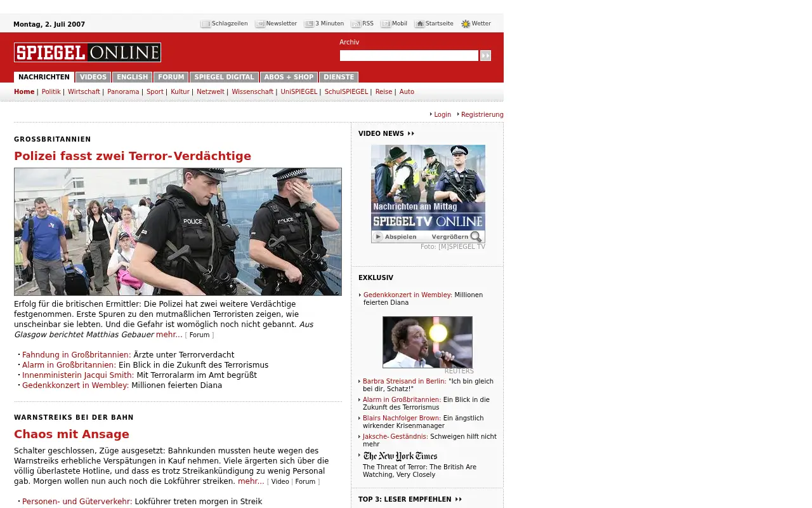
Task: Click mehr... after the Glasgow report
Action: [x=169, y=335]
